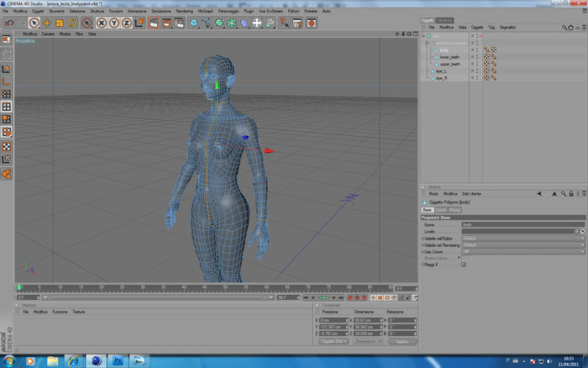This screenshot has height=368, width=588.
Task: Select the Move tool in top toolbar
Action: point(47,24)
